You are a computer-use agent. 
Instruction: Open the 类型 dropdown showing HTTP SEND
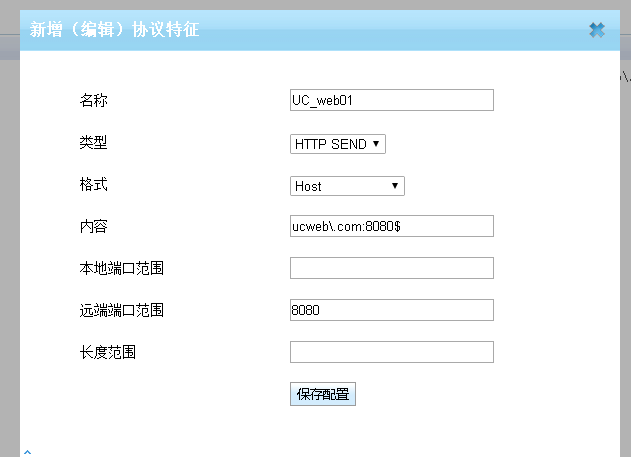pyautogui.click(x=337, y=144)
